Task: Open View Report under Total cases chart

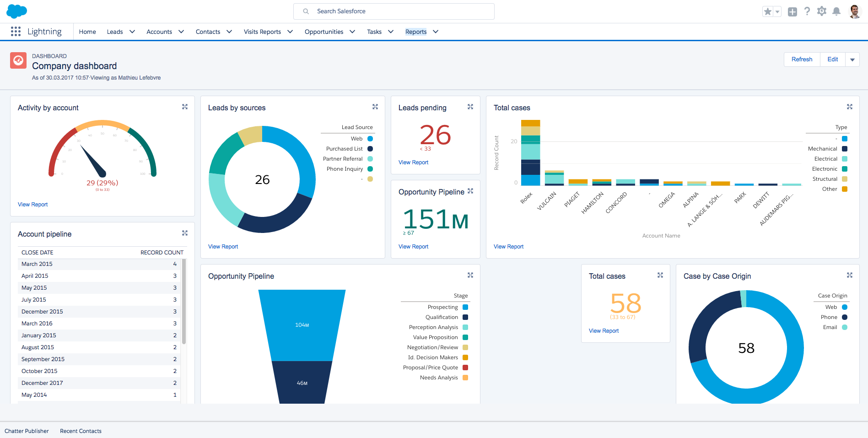Action: [508, 247]
